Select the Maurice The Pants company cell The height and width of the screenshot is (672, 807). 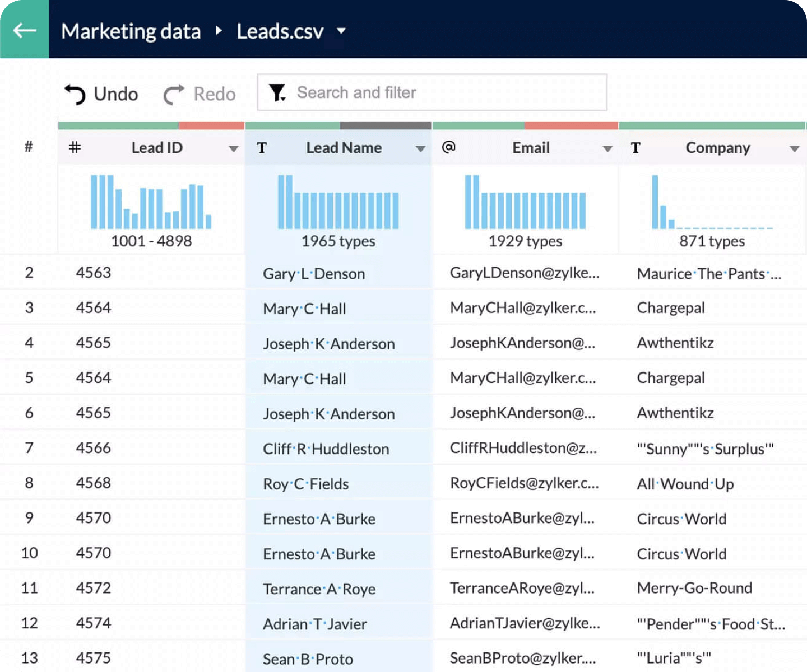click(712, 273)
